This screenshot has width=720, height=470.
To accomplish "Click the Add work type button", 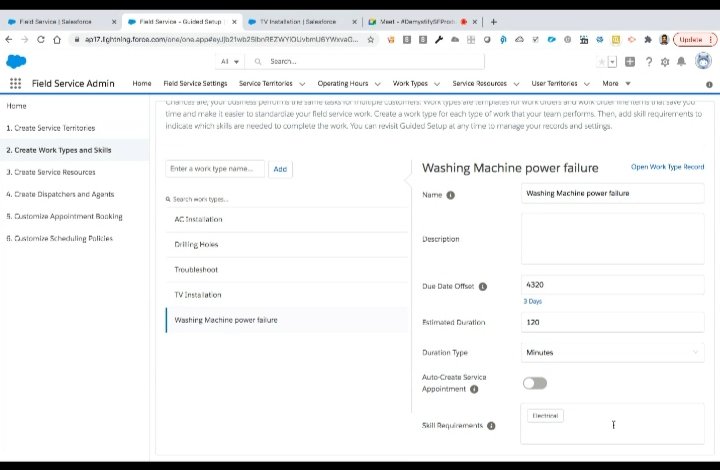I will tap(280, 169).
